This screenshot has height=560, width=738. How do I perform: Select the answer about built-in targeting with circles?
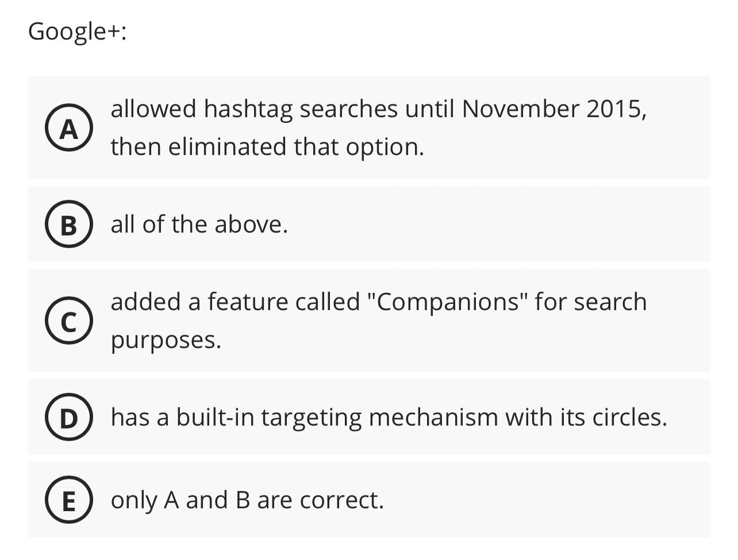point(389,418)
